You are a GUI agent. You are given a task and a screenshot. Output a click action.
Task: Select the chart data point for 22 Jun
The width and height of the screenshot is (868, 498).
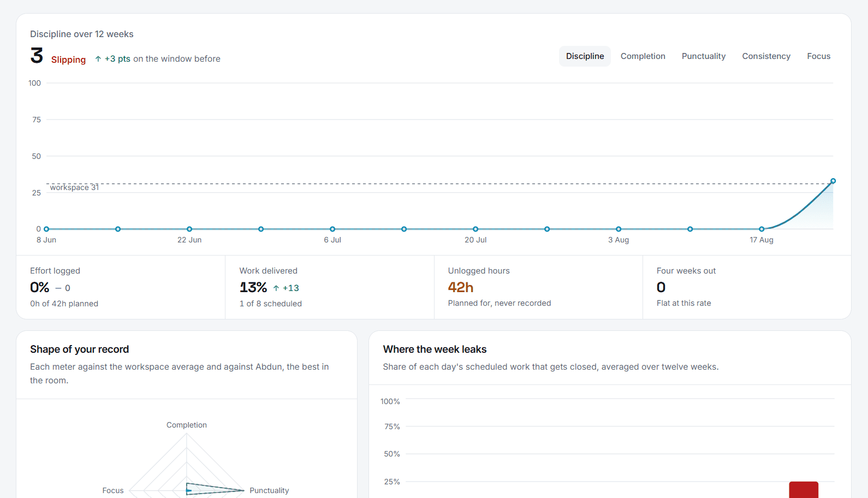click(x=189, y=229)
